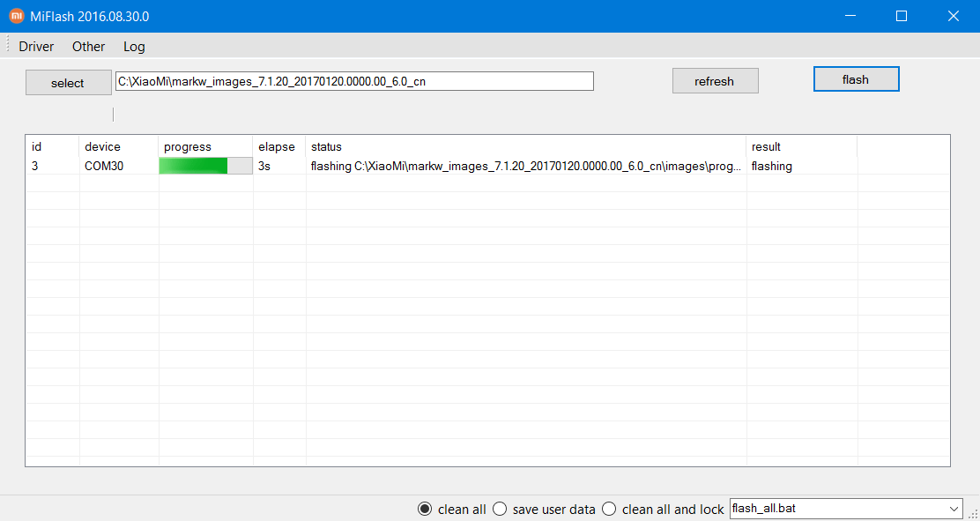Click the 3s elapsed time cell

click(279, 167)
